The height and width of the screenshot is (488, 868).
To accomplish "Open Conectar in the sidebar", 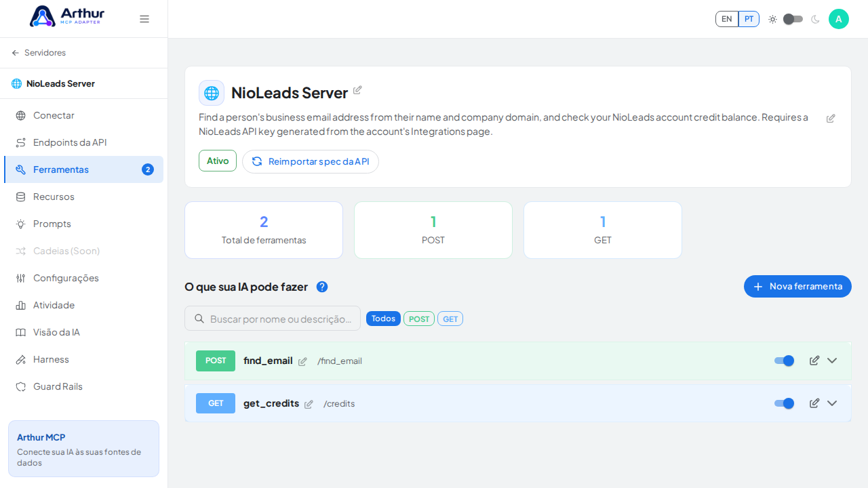I will click(x=83, y=115).
